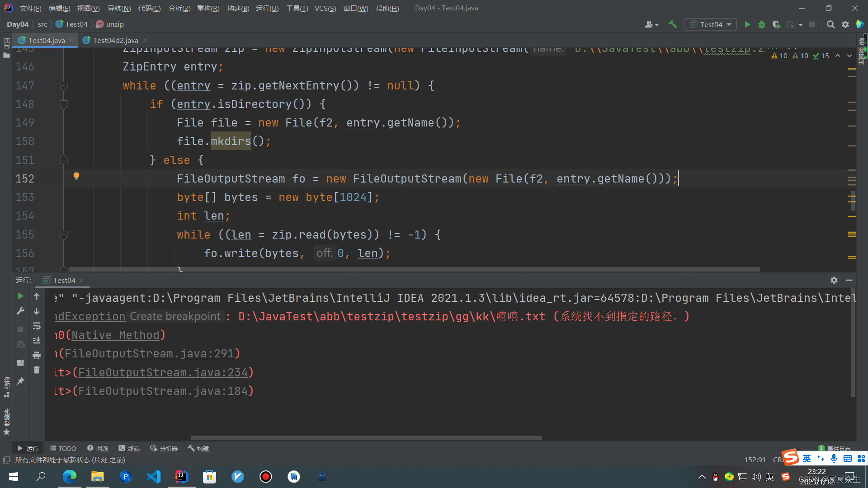The width and height of the screenshot is (868, 488).
Task: Collapse the while loop fold at line 147
Action: 64,86
